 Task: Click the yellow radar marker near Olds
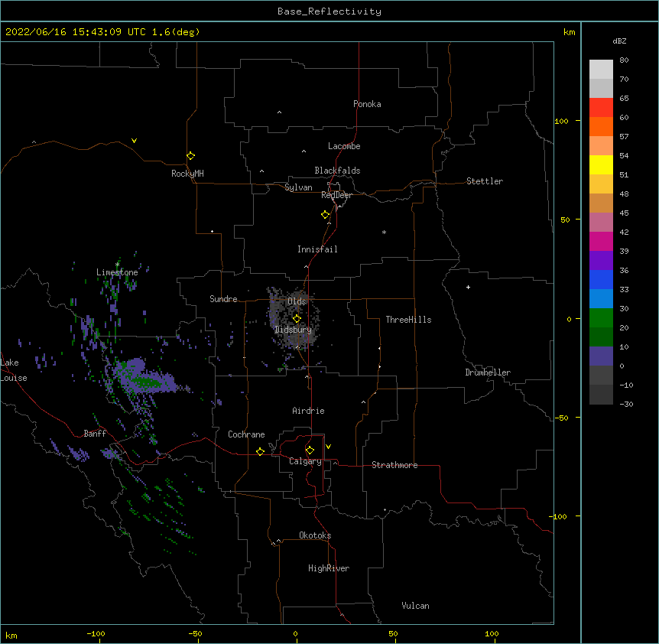pyautogui.click(x=297, y=318)
